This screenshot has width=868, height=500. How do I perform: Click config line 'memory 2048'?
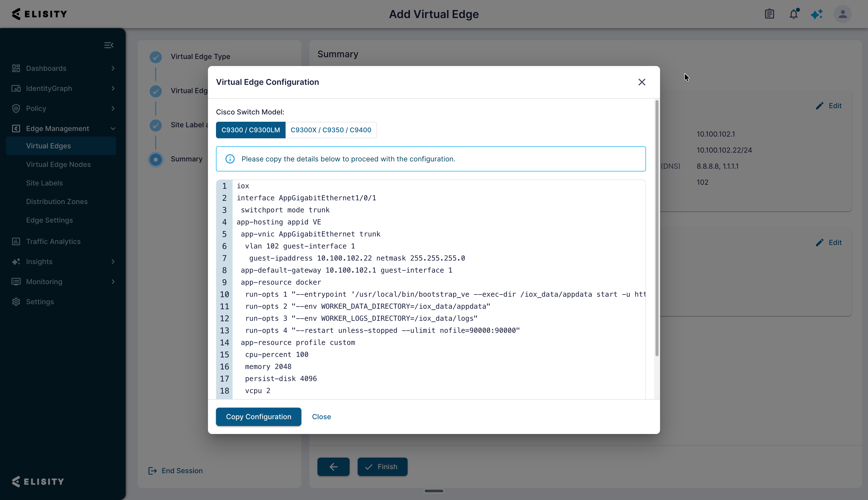(268, 366)
